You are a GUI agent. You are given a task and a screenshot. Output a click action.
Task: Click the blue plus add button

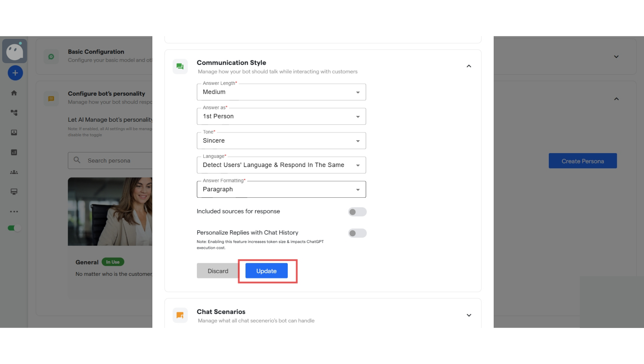click(x=15, y=73)
